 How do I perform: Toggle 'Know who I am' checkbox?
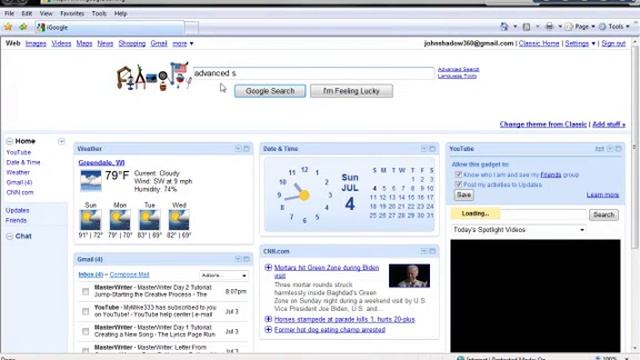[x=458, y=175]
